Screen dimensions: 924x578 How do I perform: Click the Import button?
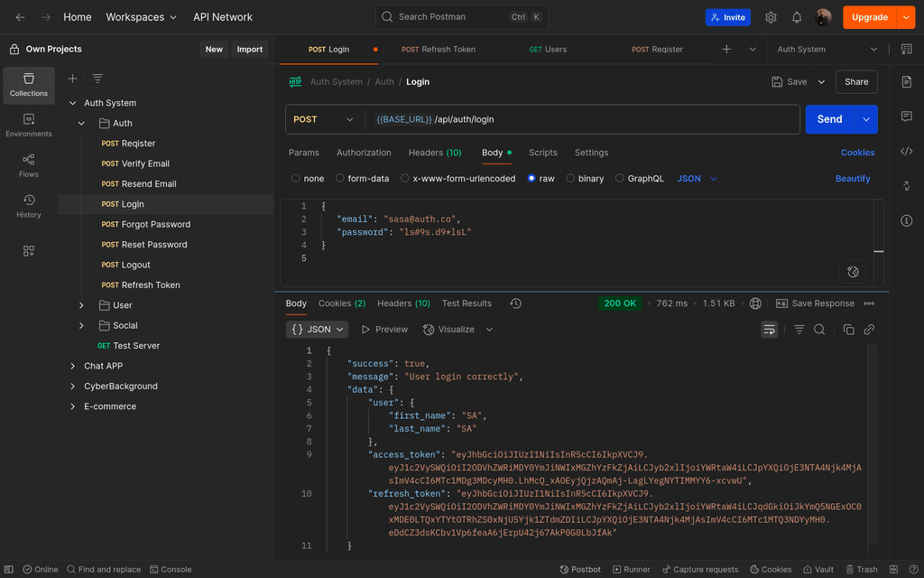click(250, 50)
